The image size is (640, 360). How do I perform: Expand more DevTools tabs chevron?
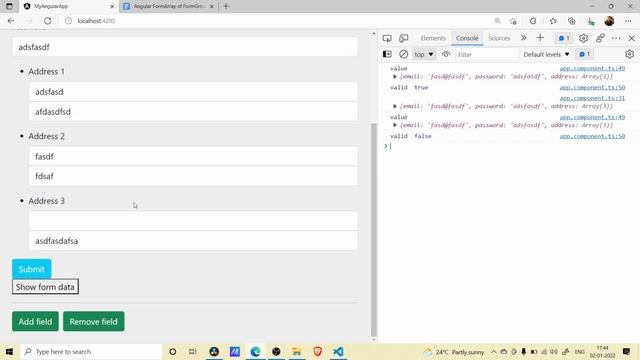click(524, 38)
